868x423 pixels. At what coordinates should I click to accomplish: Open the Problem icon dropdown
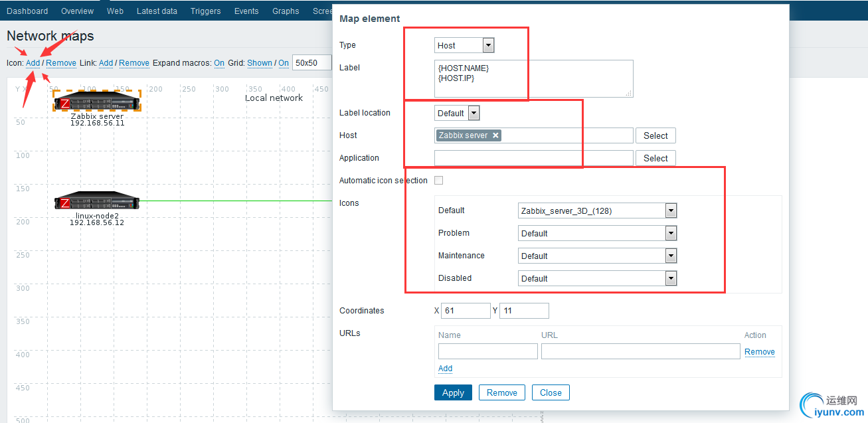597,233
